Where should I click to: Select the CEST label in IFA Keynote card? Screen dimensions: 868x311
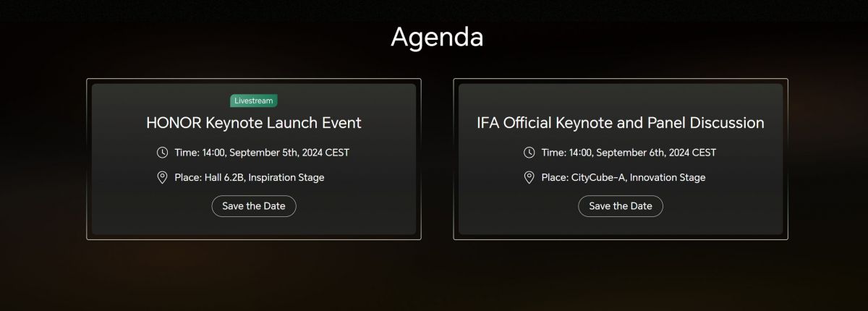click(704, 153)
